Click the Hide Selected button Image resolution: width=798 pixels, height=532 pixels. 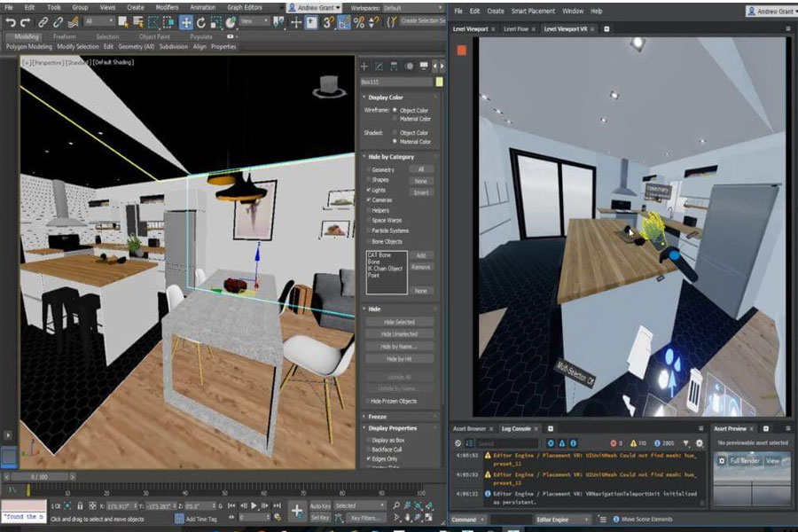[400, 322]
